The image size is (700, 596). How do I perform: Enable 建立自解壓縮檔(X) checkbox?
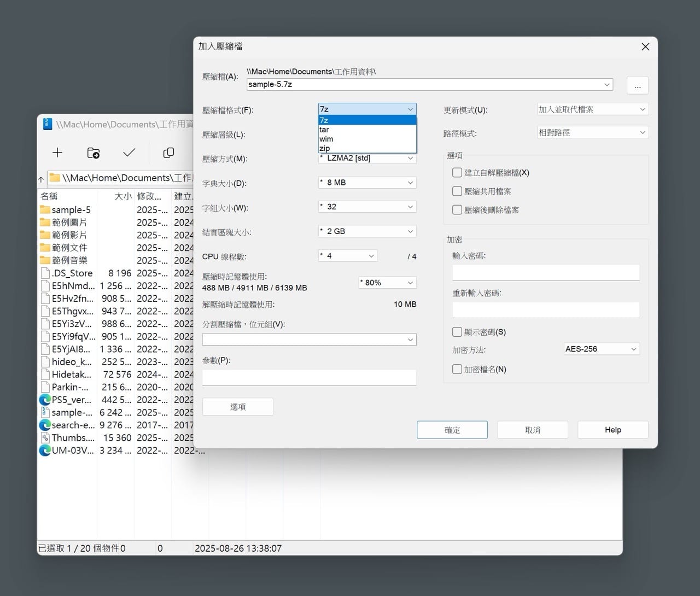tap(457, 172)
